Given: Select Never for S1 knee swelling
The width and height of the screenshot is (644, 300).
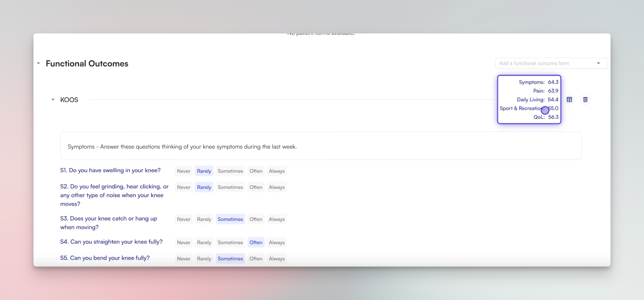Looking at the screenshot, I should click(x=183, y=171).
